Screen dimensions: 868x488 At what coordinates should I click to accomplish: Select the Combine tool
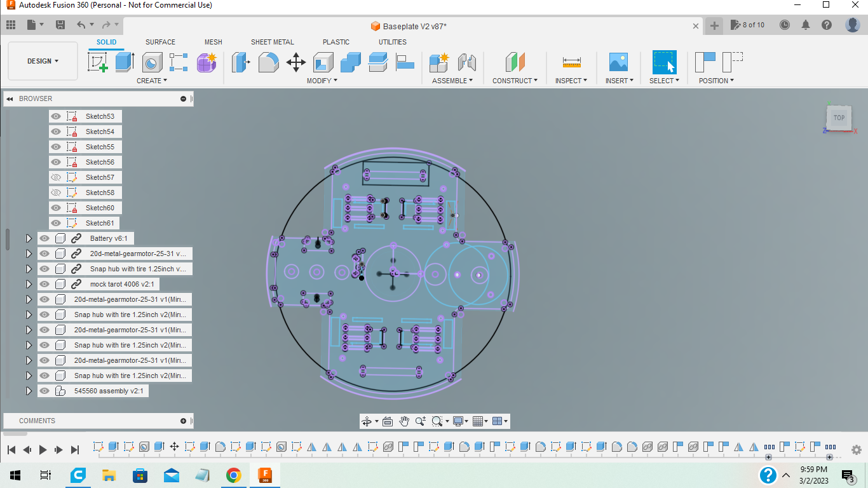click(351, 62)
